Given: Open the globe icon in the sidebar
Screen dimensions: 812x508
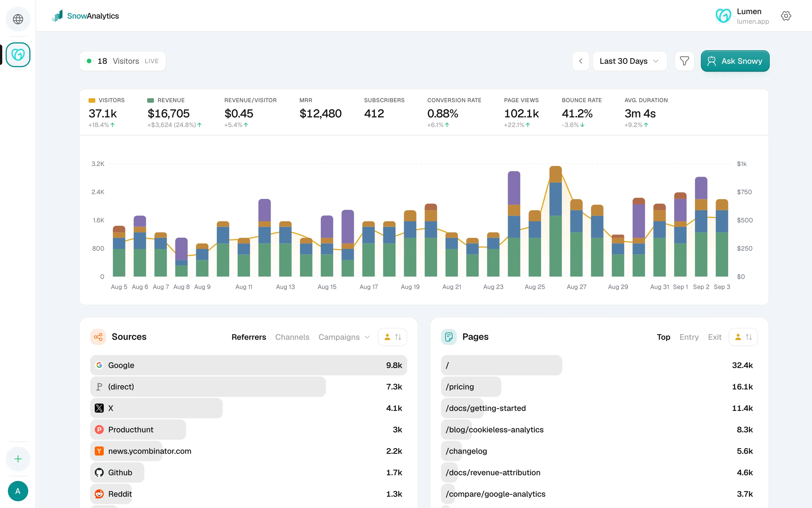Looking at the screenshot, I should pos(18,19).
